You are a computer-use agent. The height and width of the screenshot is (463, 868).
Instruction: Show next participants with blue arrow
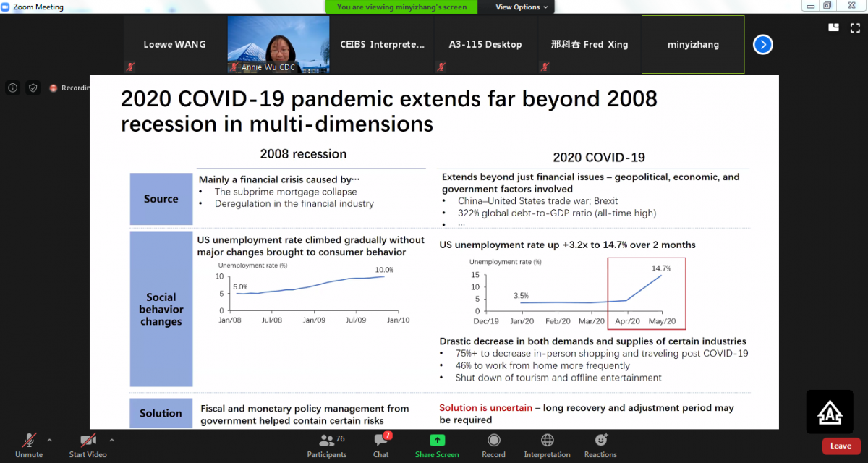[762, 45]
